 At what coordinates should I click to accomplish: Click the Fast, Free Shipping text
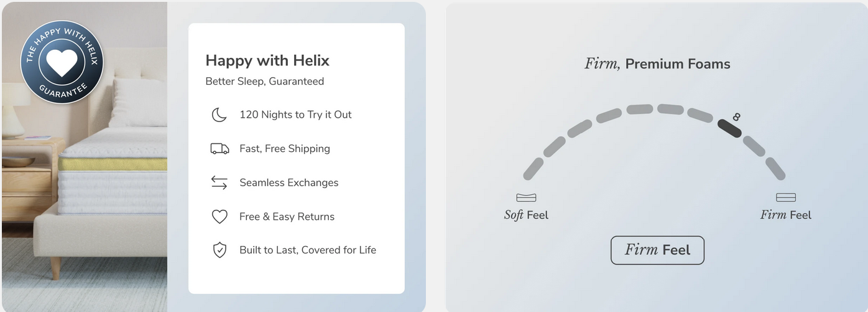coord(285,149)
